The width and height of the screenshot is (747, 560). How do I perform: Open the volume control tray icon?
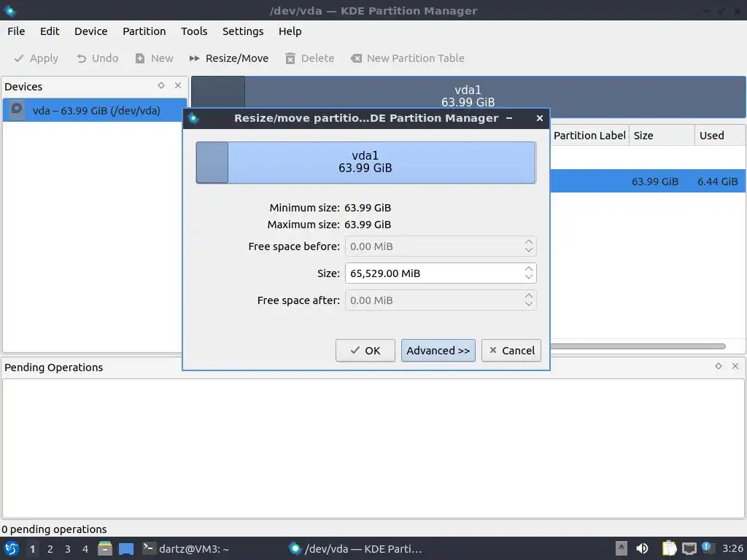pos(642,548)
